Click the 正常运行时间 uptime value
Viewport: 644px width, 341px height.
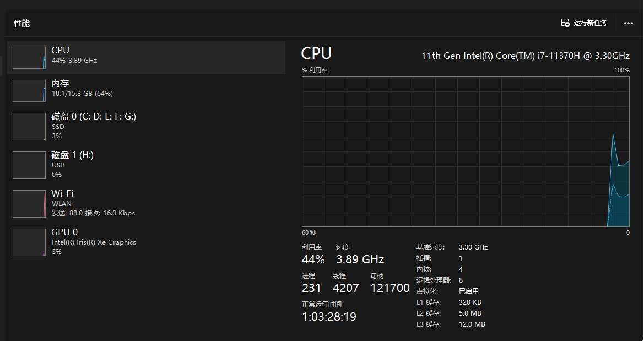click(329, 317)
